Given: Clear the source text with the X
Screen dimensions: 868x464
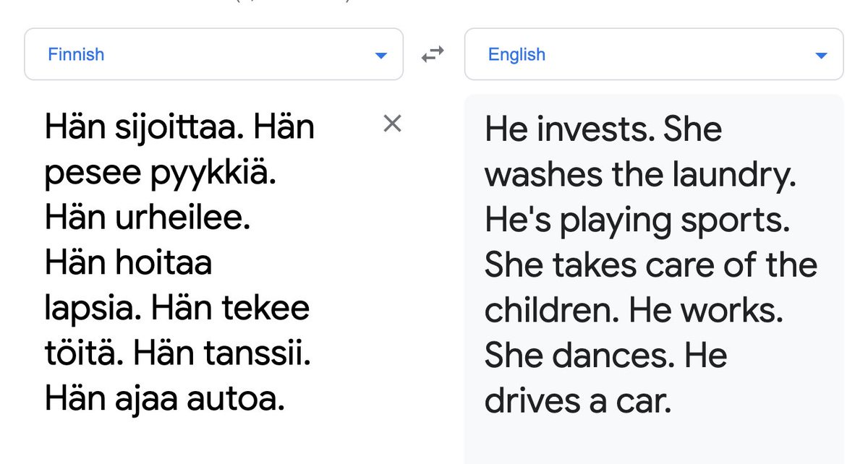Looking at the screenshot, I should click(x=392, y=124).
